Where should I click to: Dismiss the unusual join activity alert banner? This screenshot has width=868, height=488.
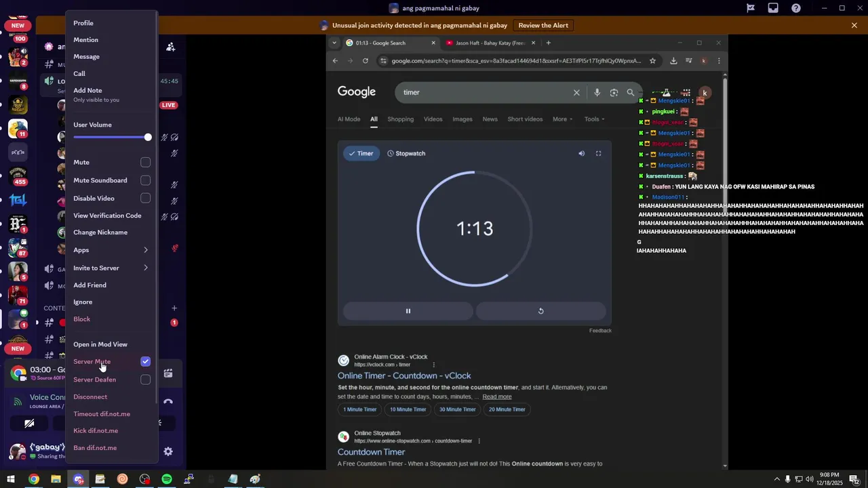[x=854, y=25]
